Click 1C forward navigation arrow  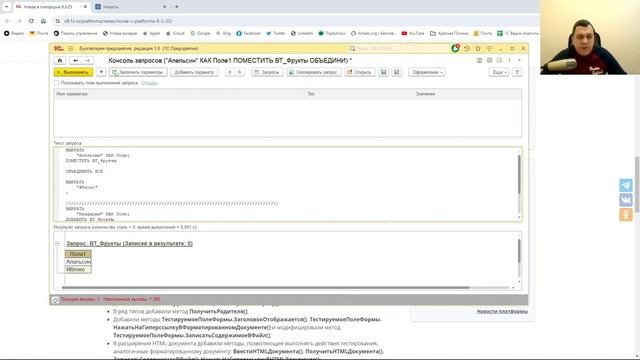[87, 60]
